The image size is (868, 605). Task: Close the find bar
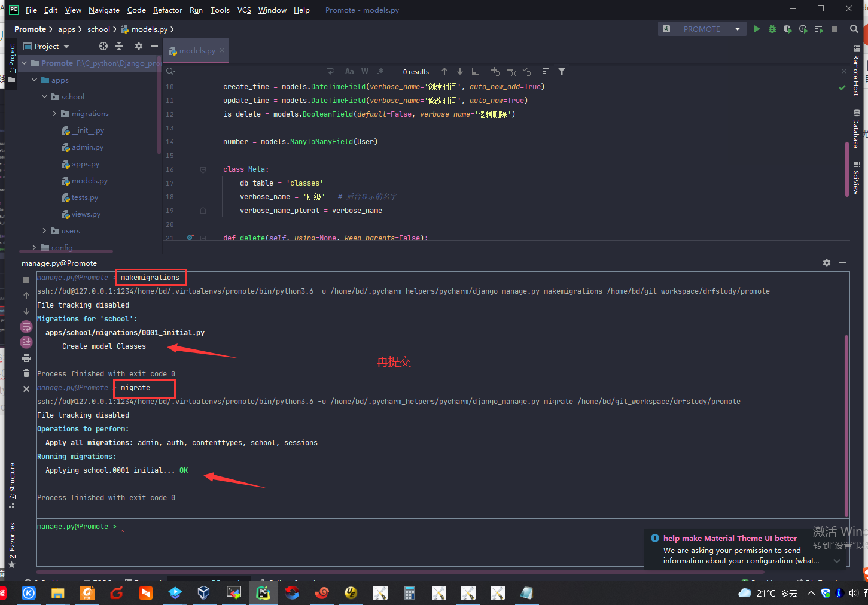click(844, 71)
